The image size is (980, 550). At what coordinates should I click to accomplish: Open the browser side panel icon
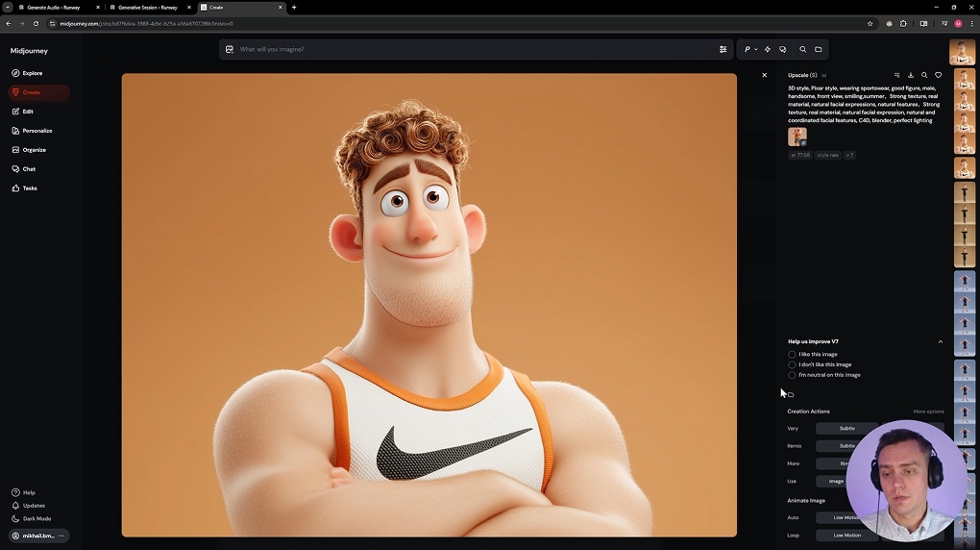[923, 24]
